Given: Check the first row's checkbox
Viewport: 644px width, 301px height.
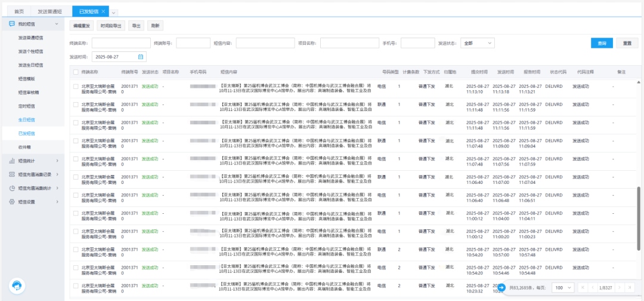Looking at the screenshot, I should [76, 87].
